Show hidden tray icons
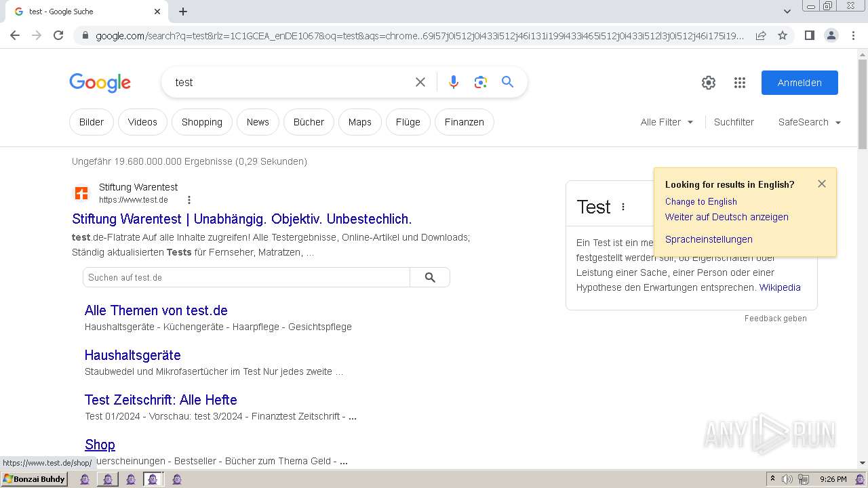Viewport: 868px width, 488px height. click(x=772, y=479)
